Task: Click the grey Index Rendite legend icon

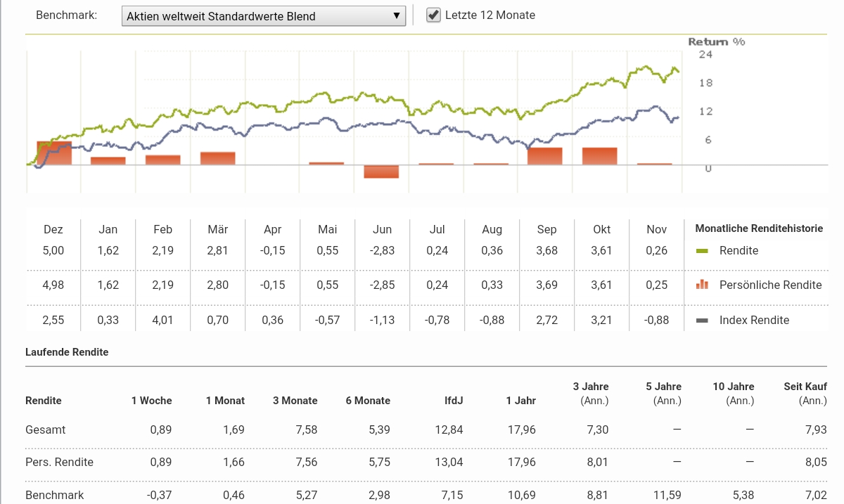Action: (x=701, y=320)
